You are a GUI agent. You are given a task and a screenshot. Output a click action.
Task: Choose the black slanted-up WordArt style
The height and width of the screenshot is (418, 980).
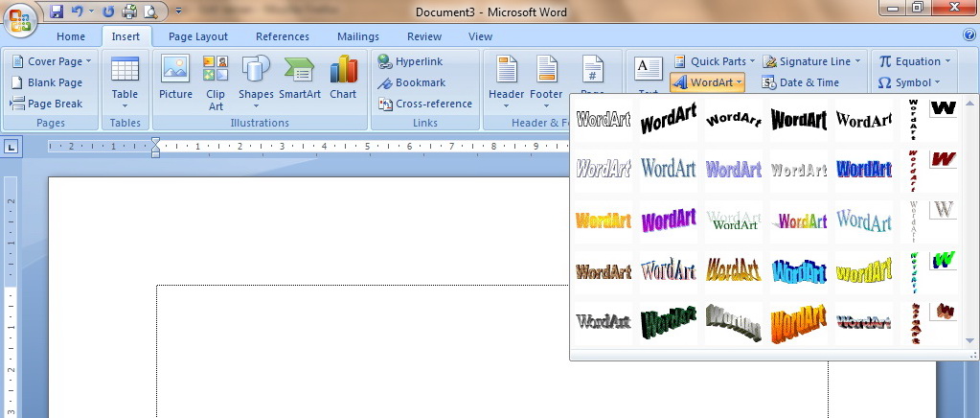[668, 120]
